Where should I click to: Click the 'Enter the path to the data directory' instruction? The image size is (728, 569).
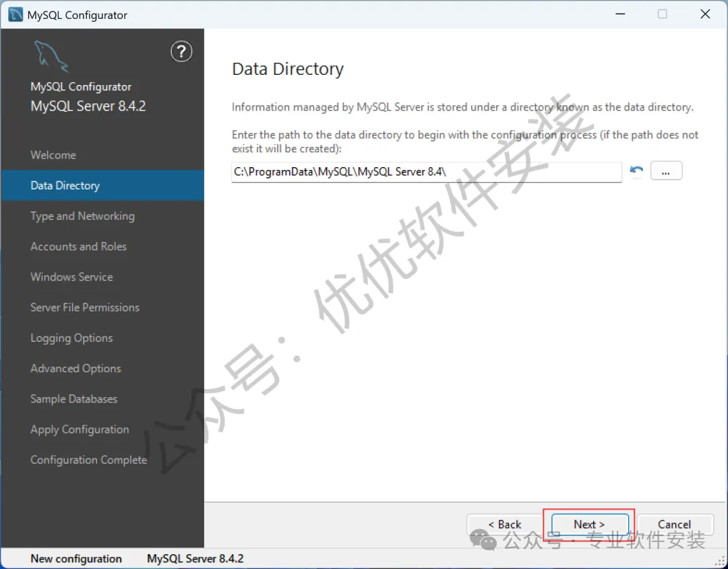point(465,142)
